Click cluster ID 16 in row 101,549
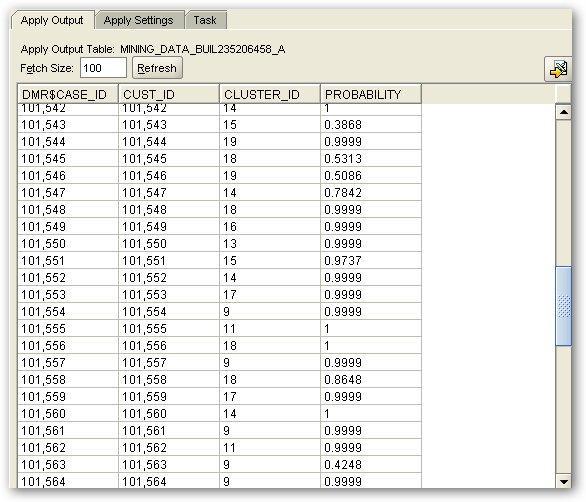This screenshot has width=586, height=502. point(269,227)
